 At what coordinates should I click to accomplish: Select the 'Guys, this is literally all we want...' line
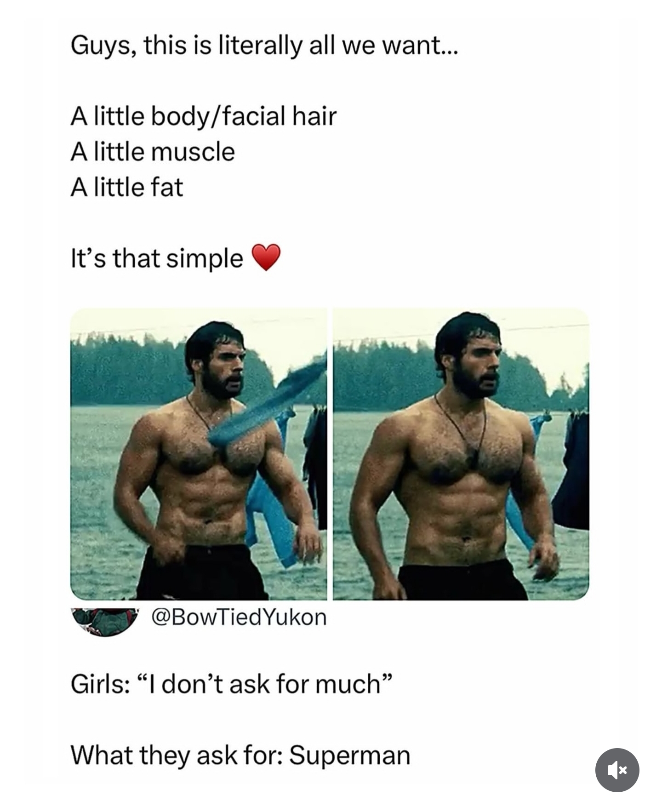coord(264,46)
